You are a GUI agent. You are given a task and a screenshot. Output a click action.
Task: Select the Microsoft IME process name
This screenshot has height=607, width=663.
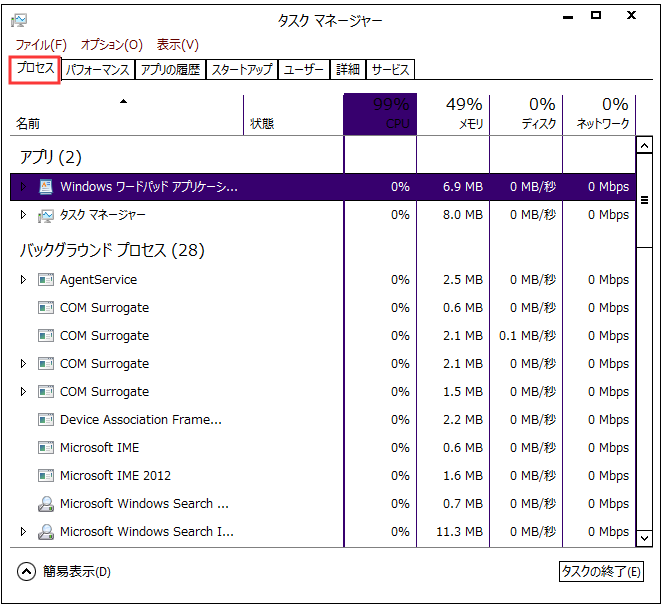99,448
